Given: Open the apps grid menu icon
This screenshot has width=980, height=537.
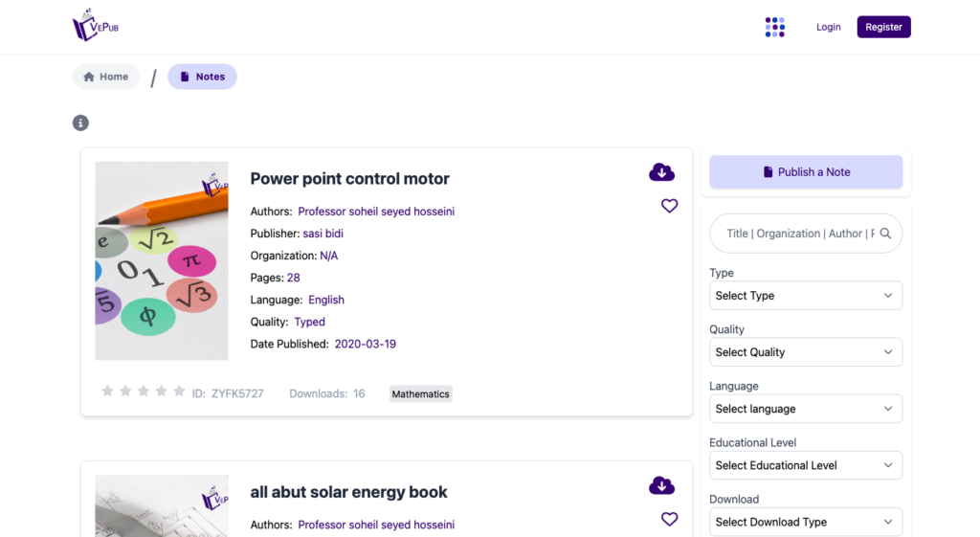Looking at the screenshot, I should click(774, 27).
